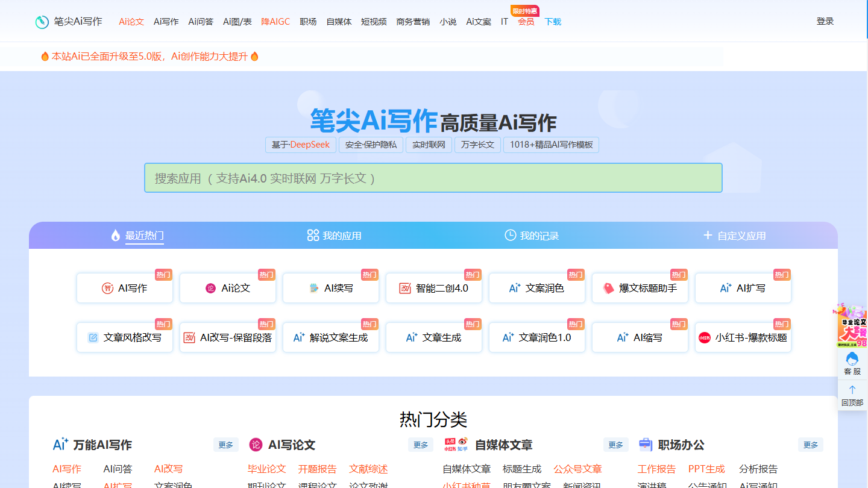Click the 工作报告 link
The width and height of the screenshot is (868, 488).
pos(656,469)
